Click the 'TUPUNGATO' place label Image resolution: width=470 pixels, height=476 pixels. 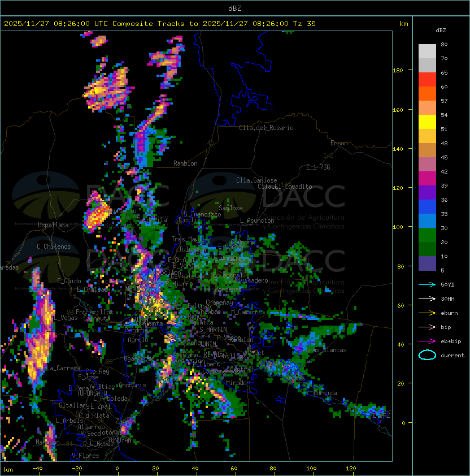92,393
